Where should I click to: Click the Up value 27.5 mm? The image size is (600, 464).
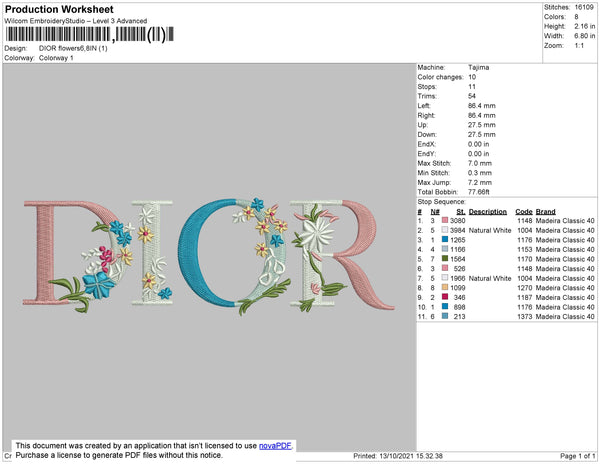pyautogui.click(x=482, y=125)
